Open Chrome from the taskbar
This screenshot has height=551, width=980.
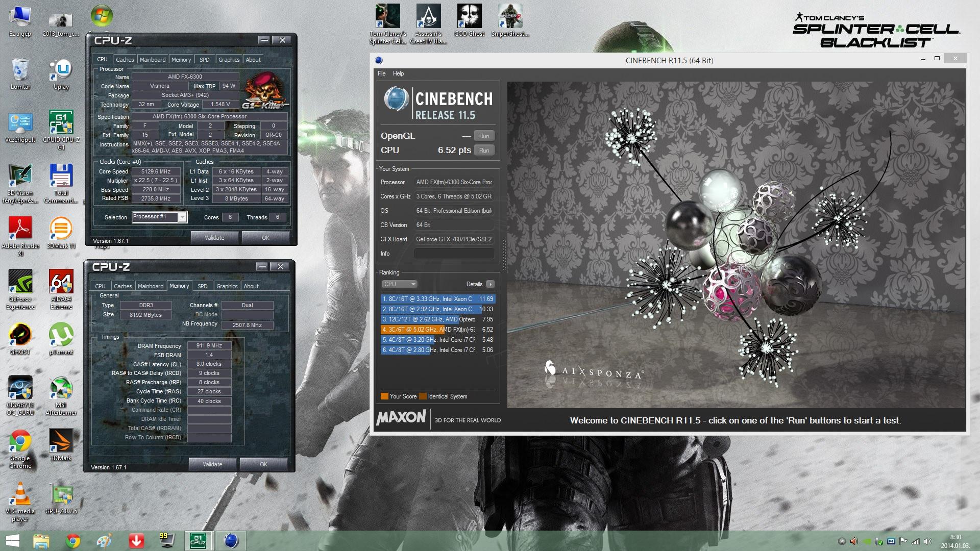[x=73, y=541]
